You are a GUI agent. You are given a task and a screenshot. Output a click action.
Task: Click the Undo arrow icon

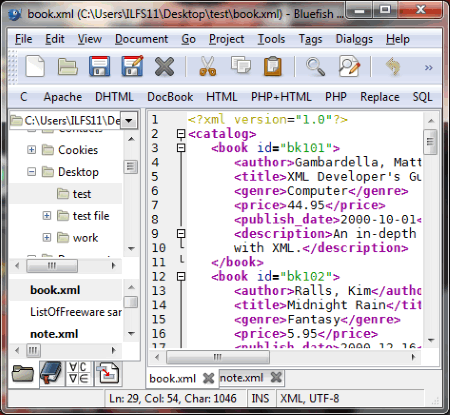(393, 66)
